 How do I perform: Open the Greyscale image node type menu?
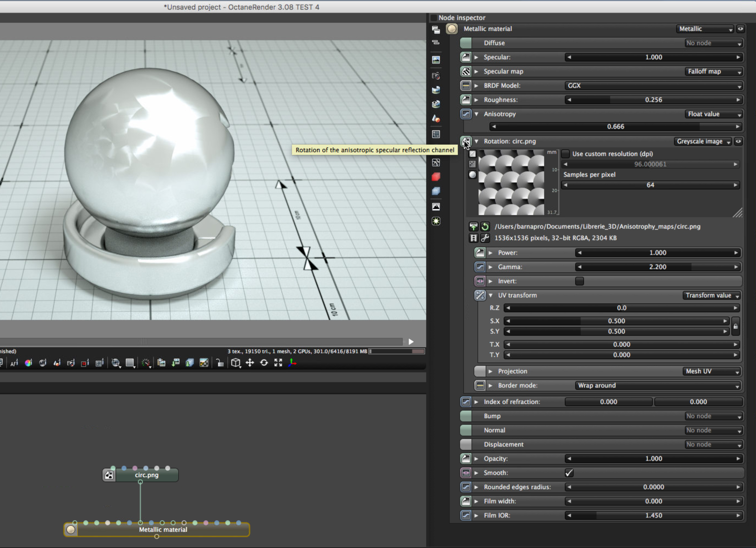click(x=702, y=141)
